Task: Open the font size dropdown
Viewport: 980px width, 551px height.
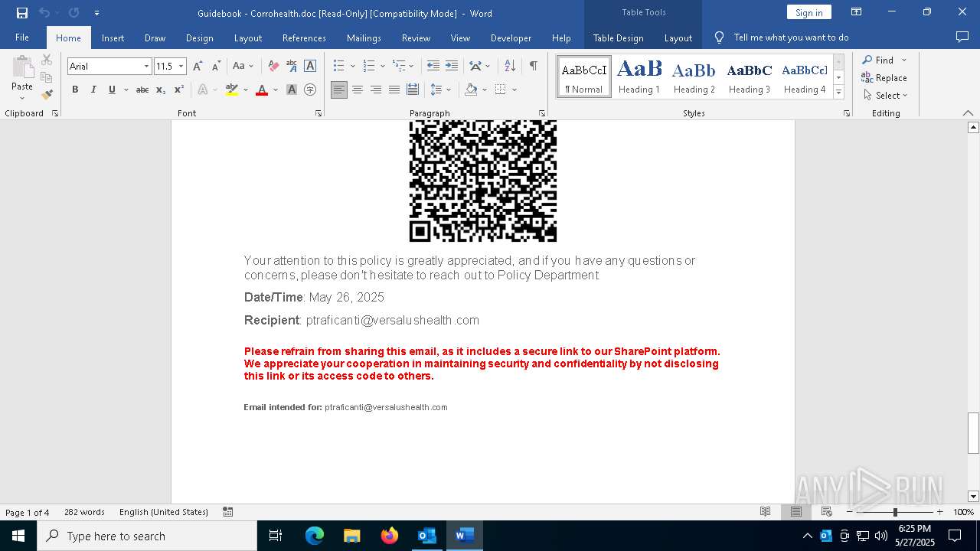Action: tap(181, 67)
